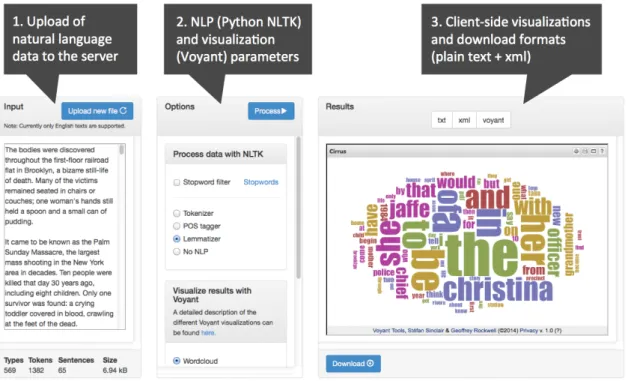Click the word 'jaffe' in the wordcloud
Screen dimensions: 628x381
409,209
